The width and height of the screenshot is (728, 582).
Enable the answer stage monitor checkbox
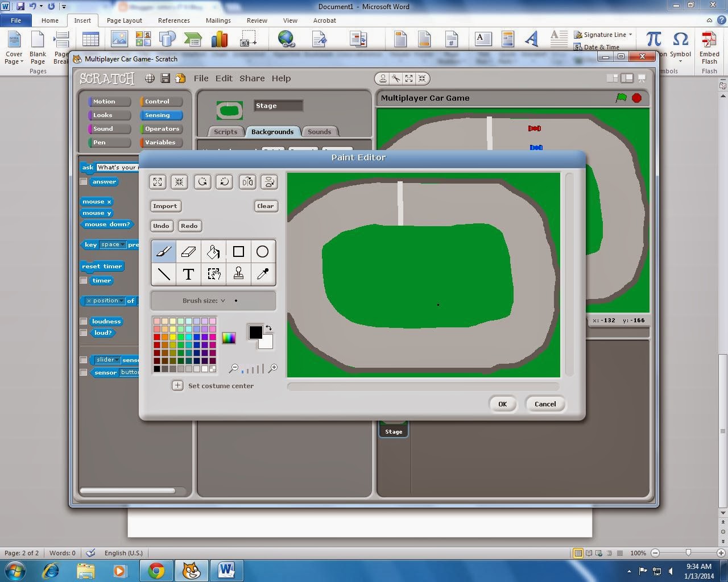pos(84,181)
